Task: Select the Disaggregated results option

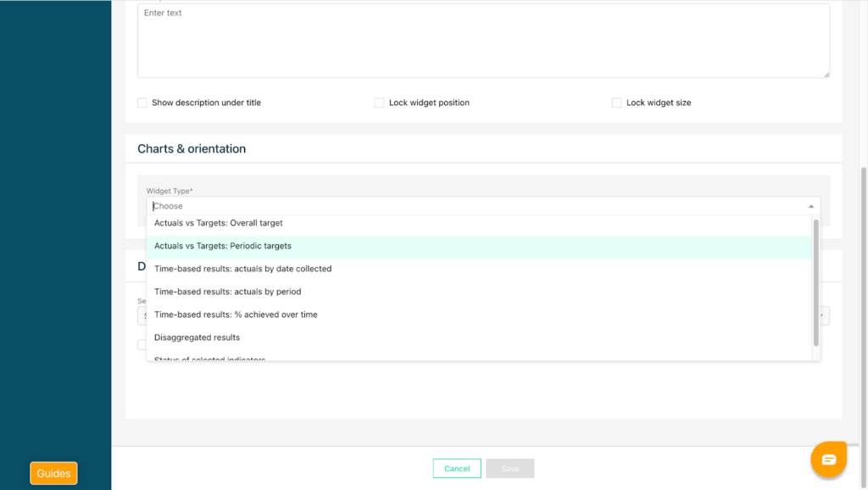Action: click(197, 337)
